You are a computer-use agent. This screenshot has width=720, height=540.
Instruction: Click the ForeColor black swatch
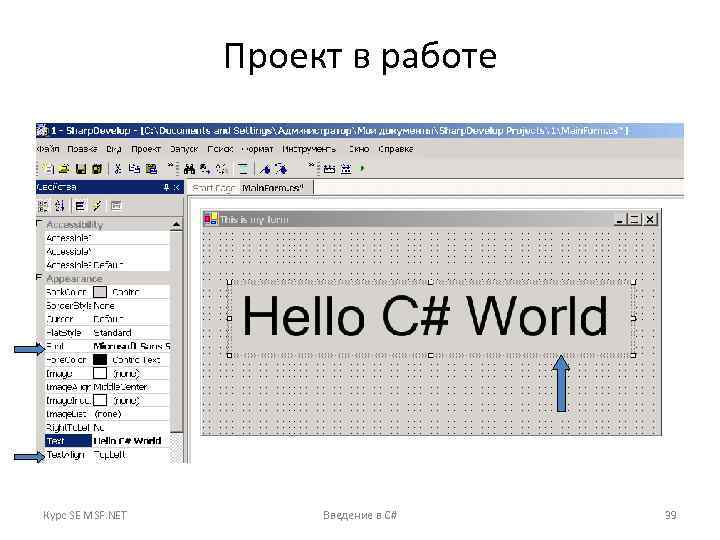100,360
